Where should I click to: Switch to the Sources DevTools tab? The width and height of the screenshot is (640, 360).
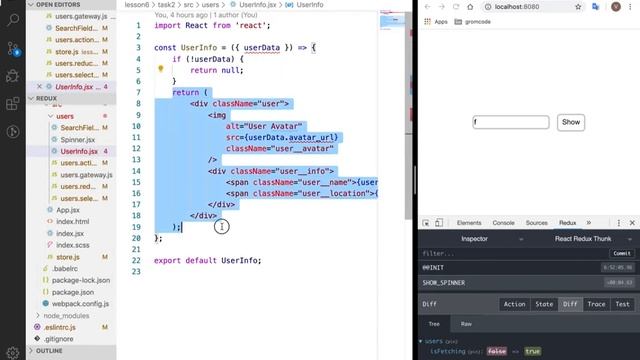click(x=536, y=223)
